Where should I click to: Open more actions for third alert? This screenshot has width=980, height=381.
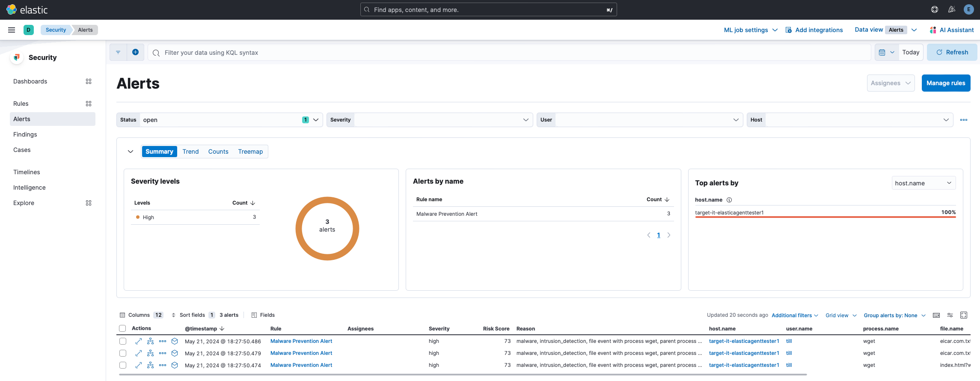point(163,365)
